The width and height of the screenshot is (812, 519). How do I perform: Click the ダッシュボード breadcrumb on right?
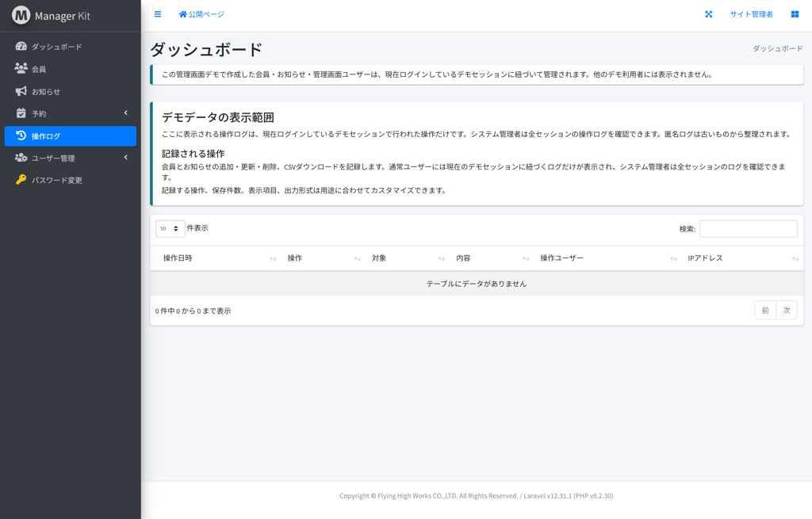coord(777,48)
